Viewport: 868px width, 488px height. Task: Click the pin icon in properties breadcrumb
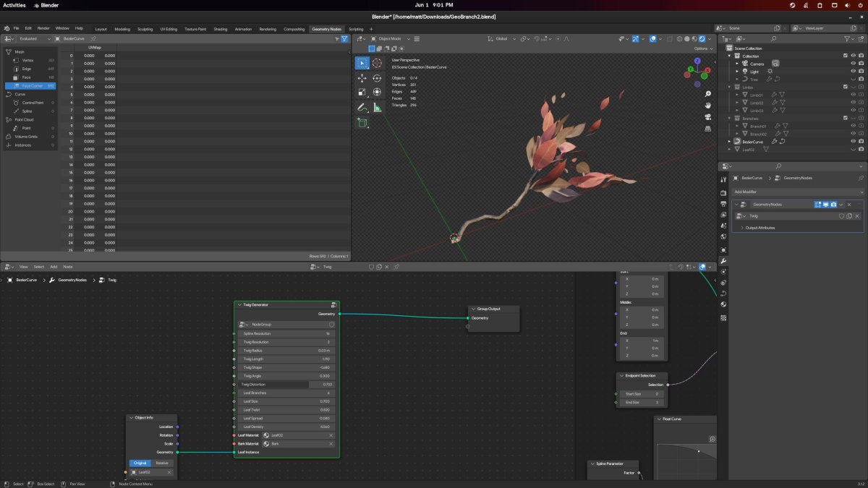[860, 178]
